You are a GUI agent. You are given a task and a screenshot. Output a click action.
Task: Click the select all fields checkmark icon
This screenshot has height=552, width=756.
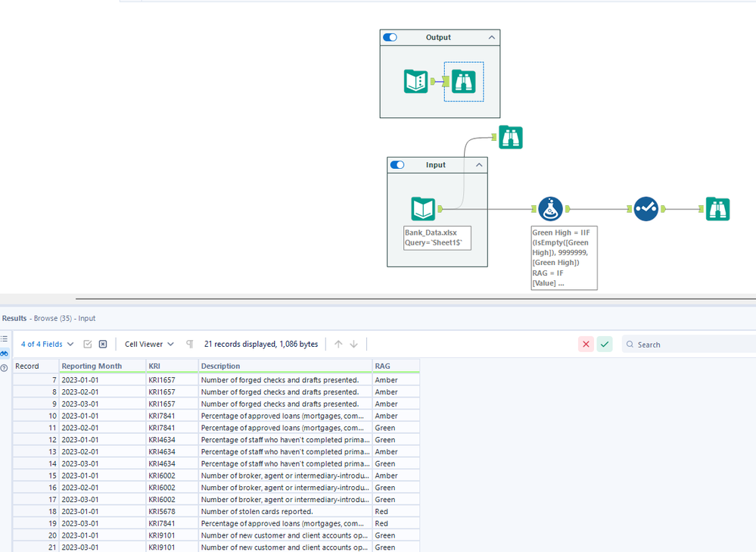click(x=87, y=344)
